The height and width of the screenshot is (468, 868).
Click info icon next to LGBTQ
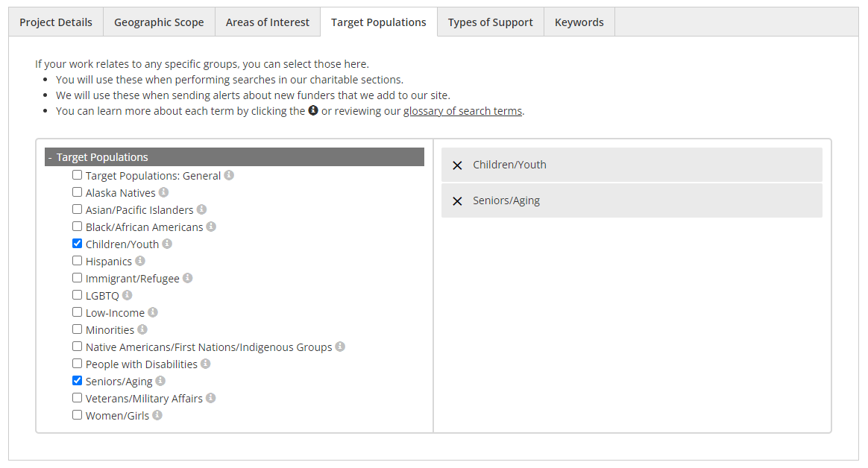[128, 295]
